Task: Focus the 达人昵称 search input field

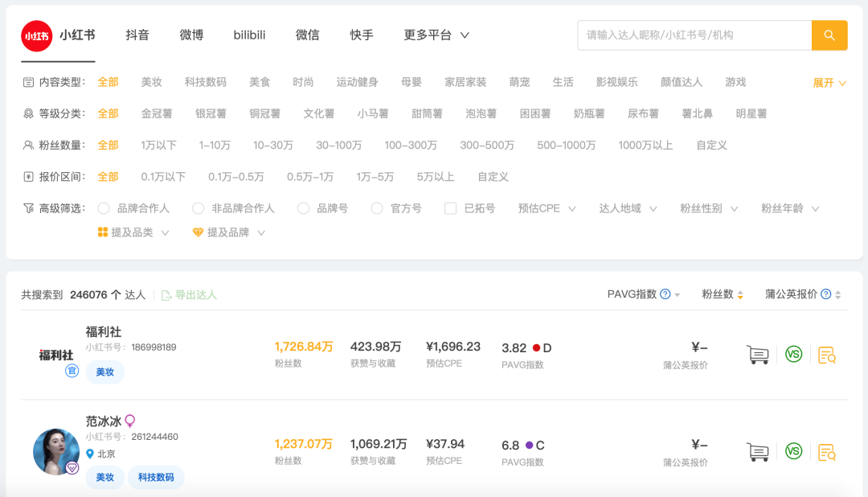Action: 694,35
